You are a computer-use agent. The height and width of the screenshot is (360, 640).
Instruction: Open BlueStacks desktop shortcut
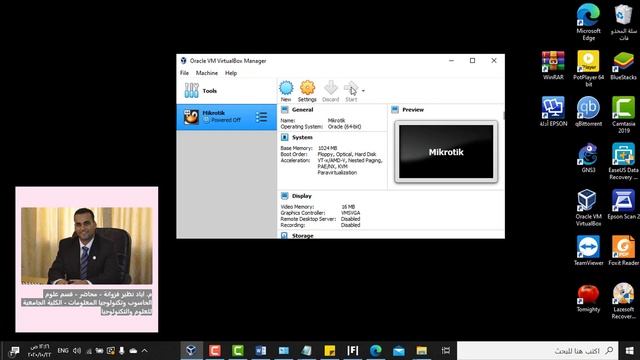pos(623,65)
